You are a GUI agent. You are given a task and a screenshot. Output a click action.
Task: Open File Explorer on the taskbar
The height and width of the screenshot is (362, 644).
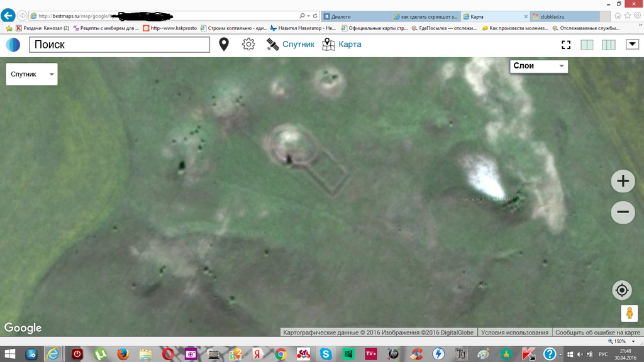(x=145, y=354)
